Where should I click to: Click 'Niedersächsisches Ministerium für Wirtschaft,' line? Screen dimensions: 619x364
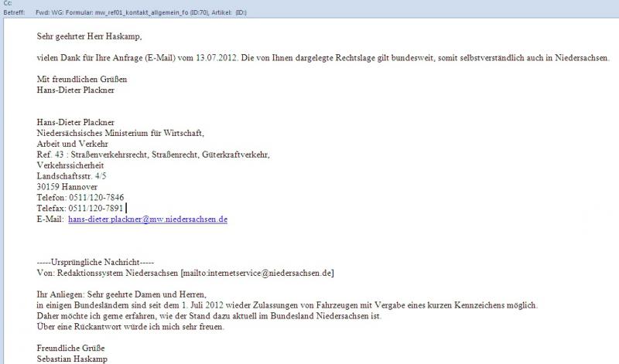pyautogui.click(x=121, y=133)
